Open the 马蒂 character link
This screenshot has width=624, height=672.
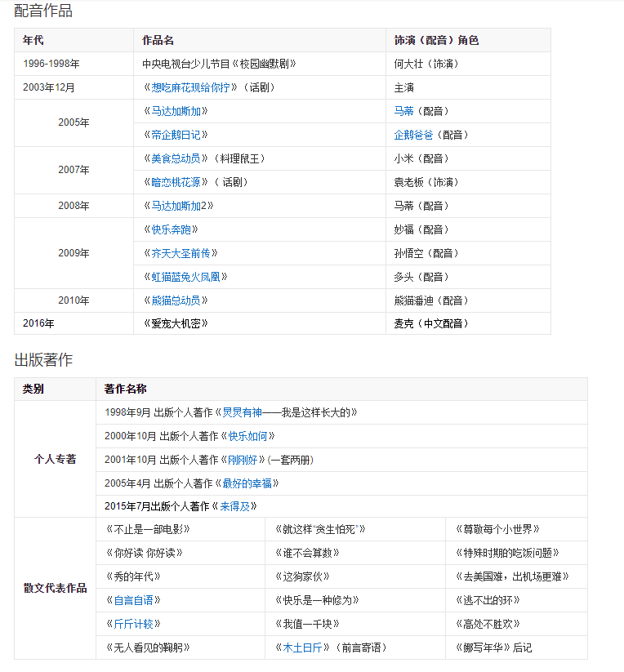(403, 111)
